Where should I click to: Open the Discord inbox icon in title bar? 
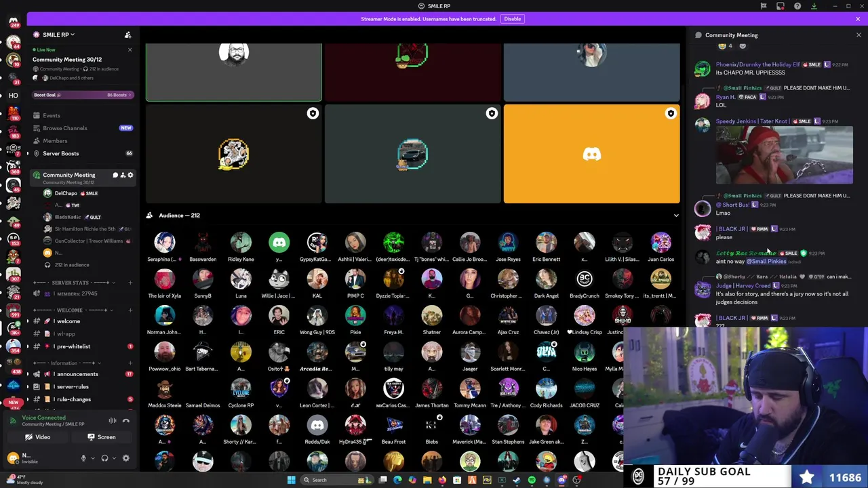tap(781, 6)
